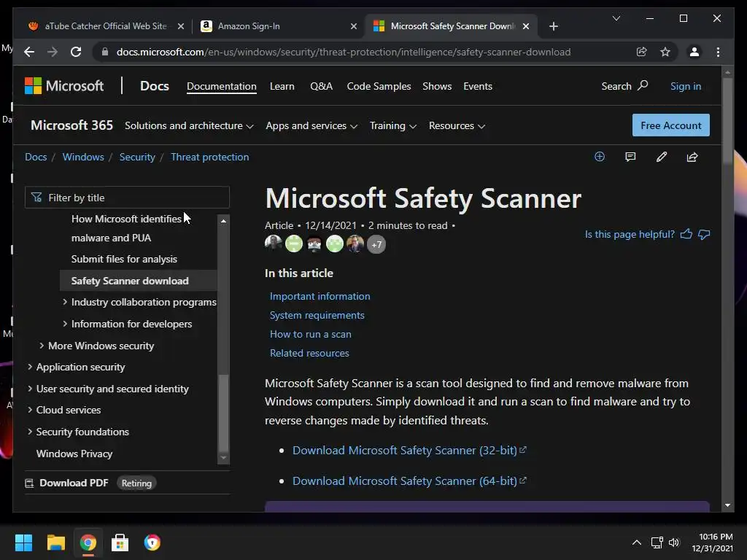
Task: Open the Learn menu item
Action: [x=282, y=86]
